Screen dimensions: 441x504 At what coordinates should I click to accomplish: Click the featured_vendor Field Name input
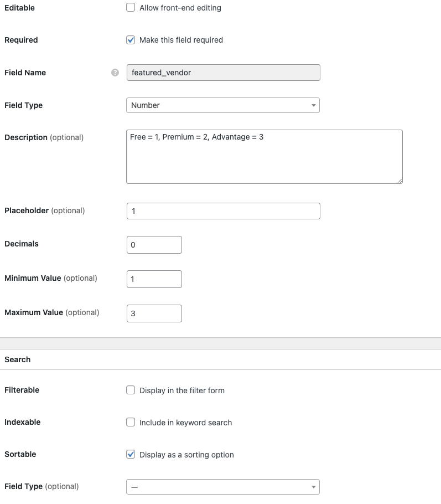point(222,73)
